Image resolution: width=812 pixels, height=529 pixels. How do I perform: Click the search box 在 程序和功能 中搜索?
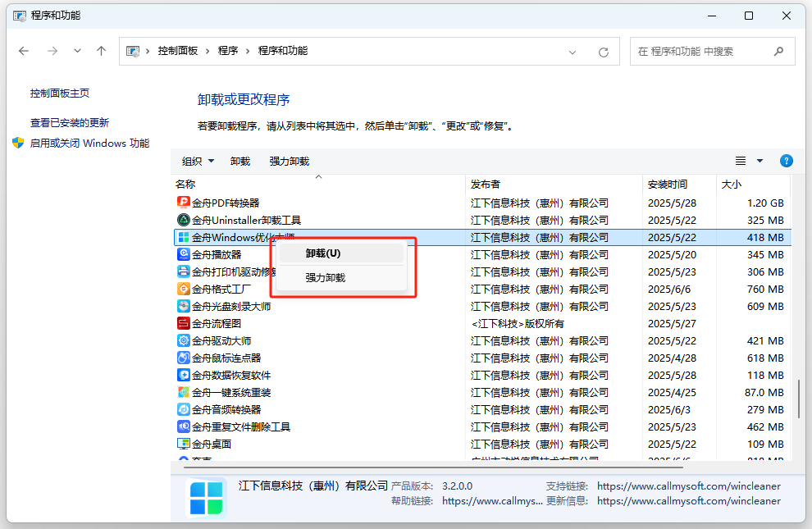[712, 51]
